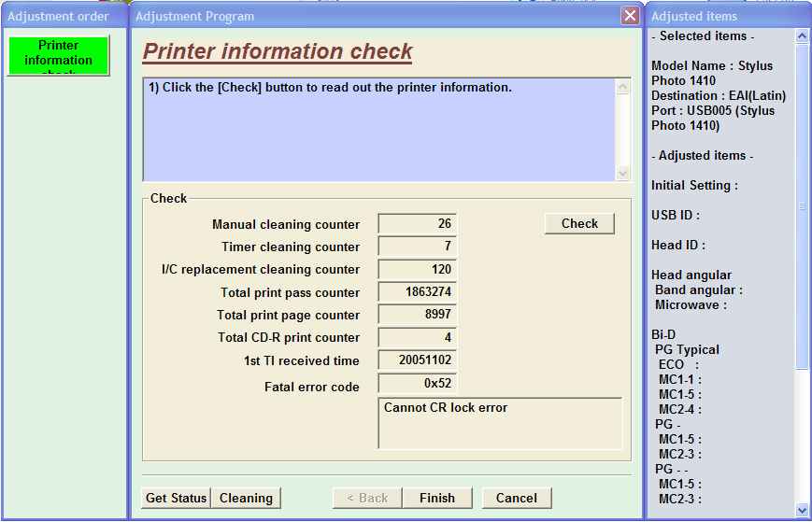812x522 pixels.
Task: Click the Band angular : entry
Action: pos(699,289)
